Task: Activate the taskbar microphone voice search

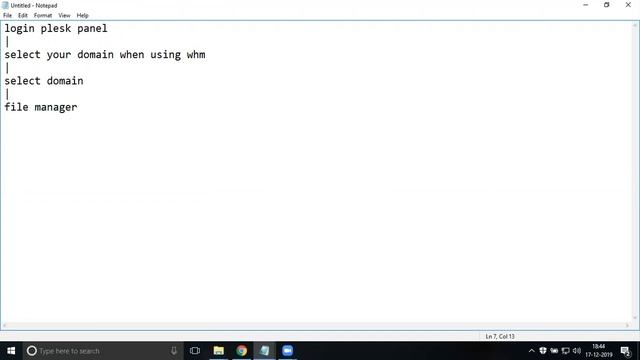Action: tap(174, 351)
